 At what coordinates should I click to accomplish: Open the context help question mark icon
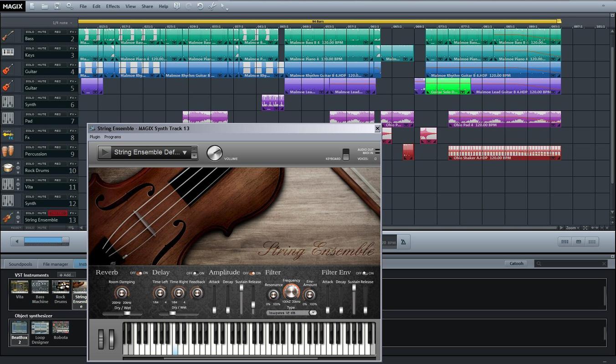pyautogui.click(x=177, y=6)
